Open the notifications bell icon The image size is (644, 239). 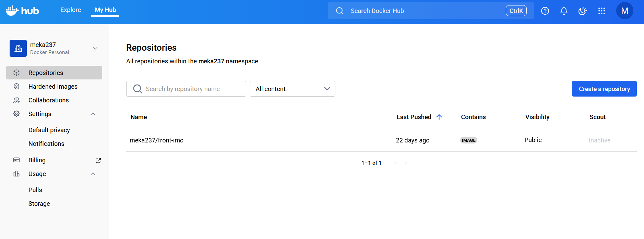tap(564, 11)
